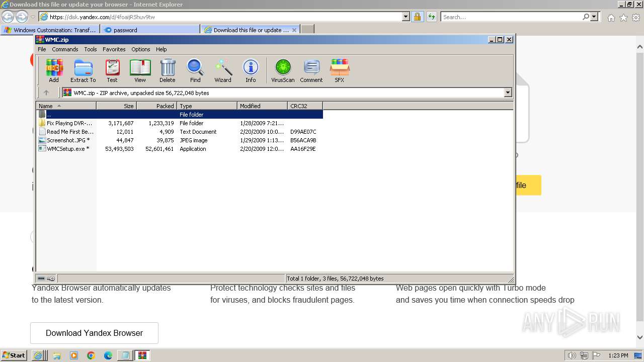Select Screenshot.JPG file
This screenshot has width=644, height=362.
tap(180, 140)
